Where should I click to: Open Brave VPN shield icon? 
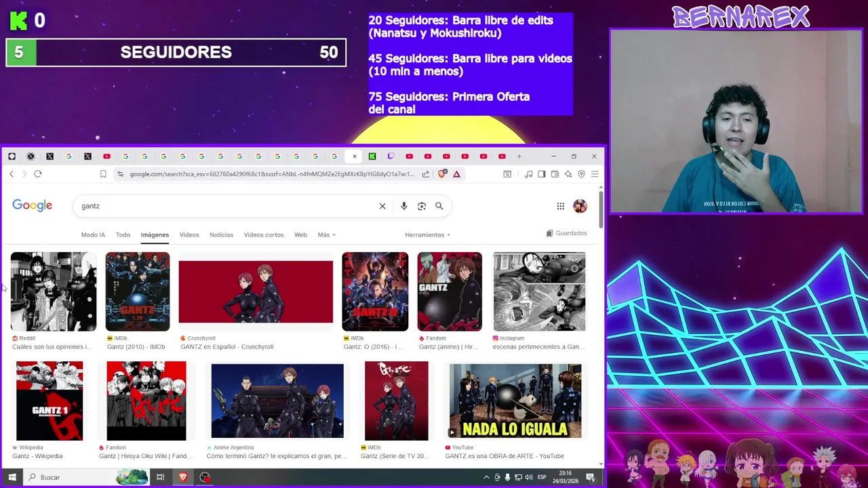[x=581, y=174]
